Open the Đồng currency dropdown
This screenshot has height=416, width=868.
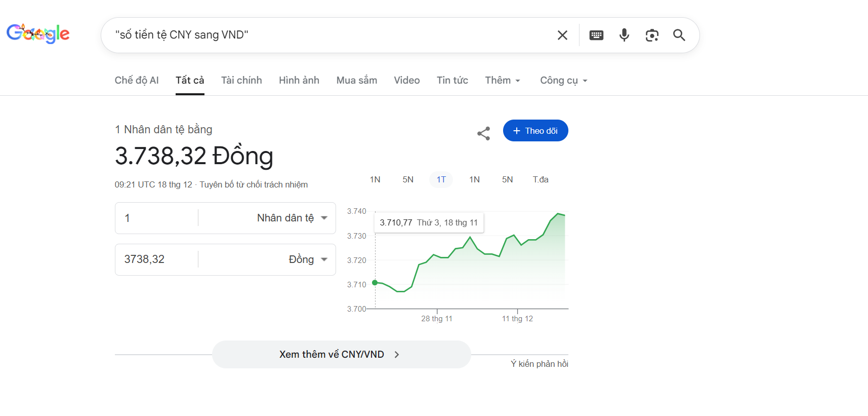coord(308,259)
